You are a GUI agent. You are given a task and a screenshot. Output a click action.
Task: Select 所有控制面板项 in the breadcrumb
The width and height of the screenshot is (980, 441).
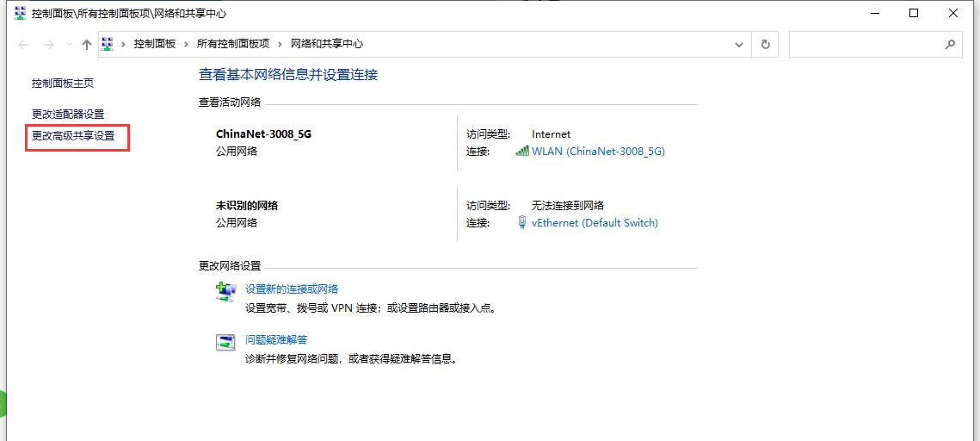(x=233, y=44)
